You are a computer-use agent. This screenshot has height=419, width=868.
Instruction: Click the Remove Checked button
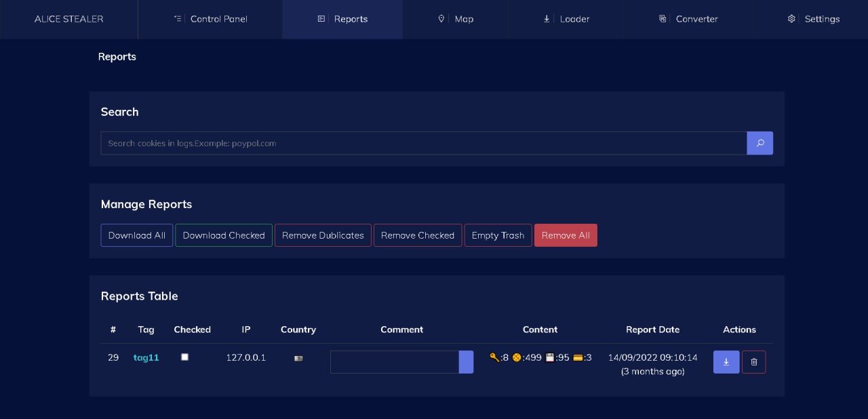point(418,235)
